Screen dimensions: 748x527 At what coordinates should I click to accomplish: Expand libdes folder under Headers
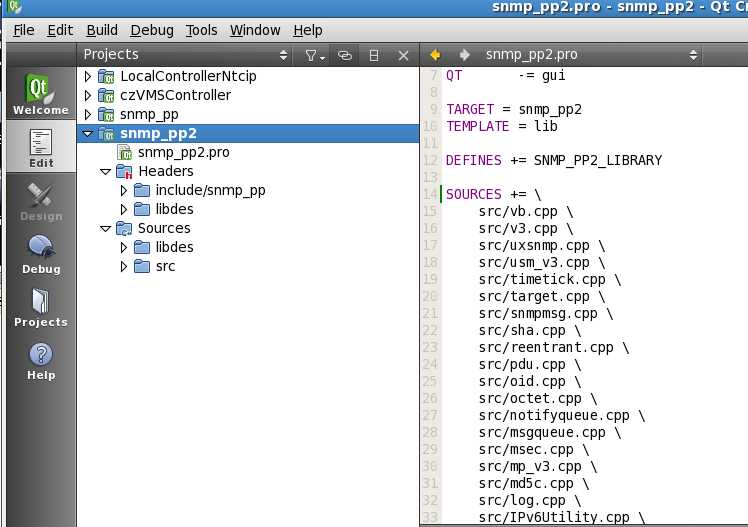click(x=124, y=209)
